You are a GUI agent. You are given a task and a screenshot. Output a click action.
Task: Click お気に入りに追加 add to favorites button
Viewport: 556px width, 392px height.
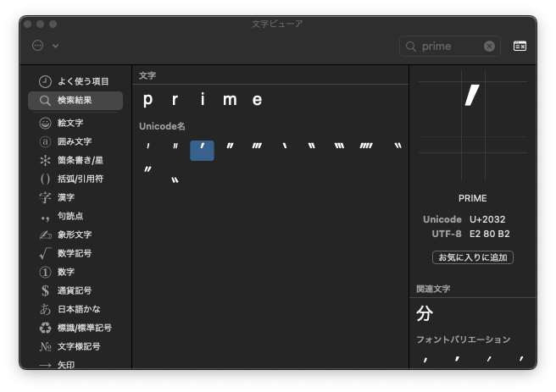click(x=472, y=257)
